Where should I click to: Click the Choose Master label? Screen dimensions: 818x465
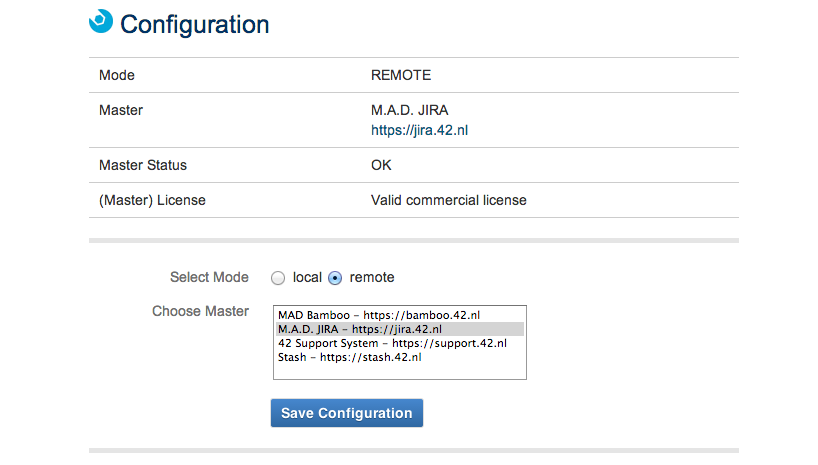[x=200, y=311]
